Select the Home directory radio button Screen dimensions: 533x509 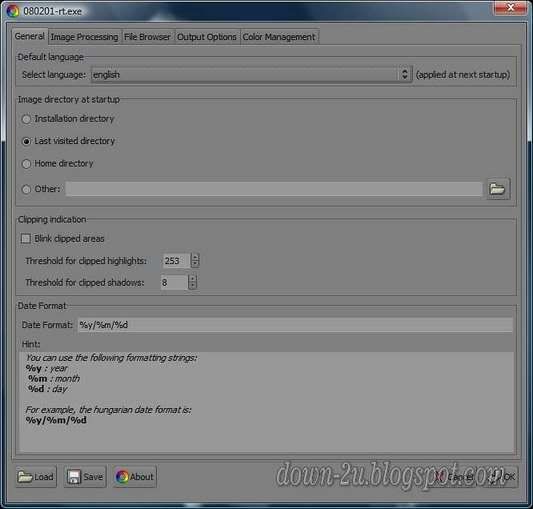[x=26, y=164]
